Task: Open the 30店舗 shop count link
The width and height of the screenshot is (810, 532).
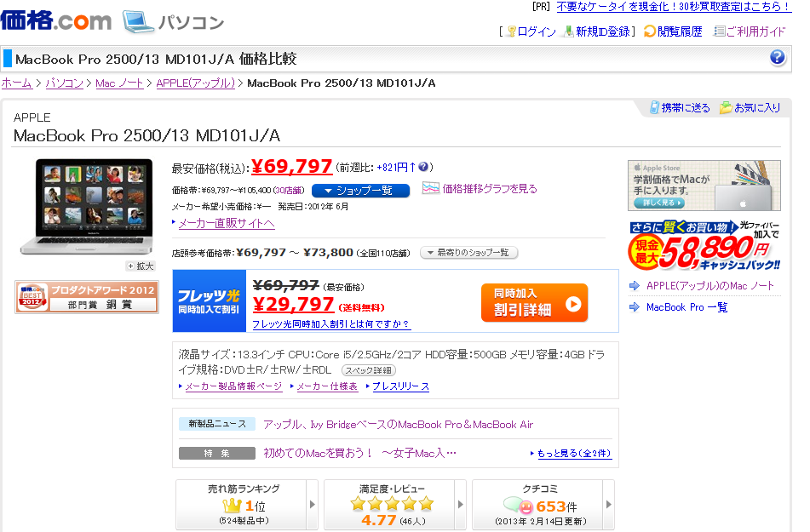Action: pos(288,190)
